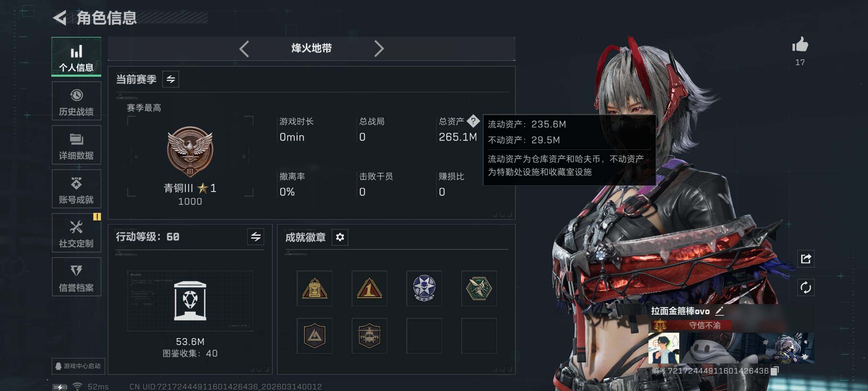Screen dimensions: 868x391
Task: Copy the player ID number with the copy icon
Action: pos(774,371)
